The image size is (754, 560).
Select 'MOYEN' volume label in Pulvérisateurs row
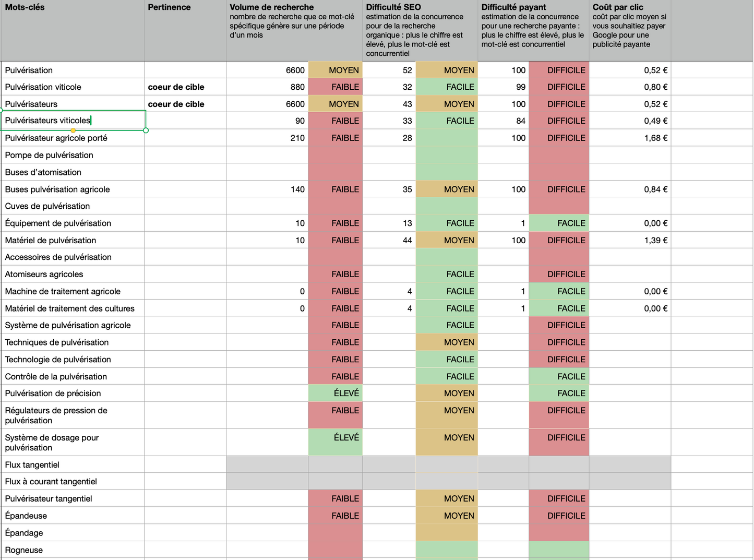(335, 104)
